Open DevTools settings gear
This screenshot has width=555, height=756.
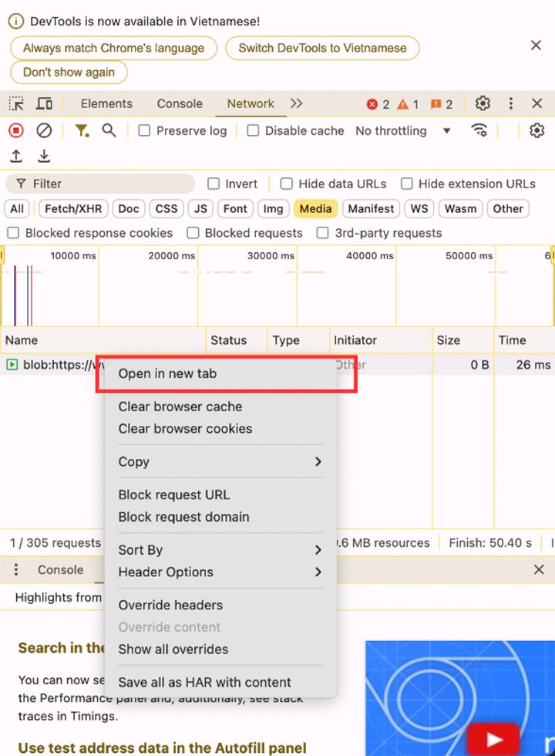[x=483, y=103]
